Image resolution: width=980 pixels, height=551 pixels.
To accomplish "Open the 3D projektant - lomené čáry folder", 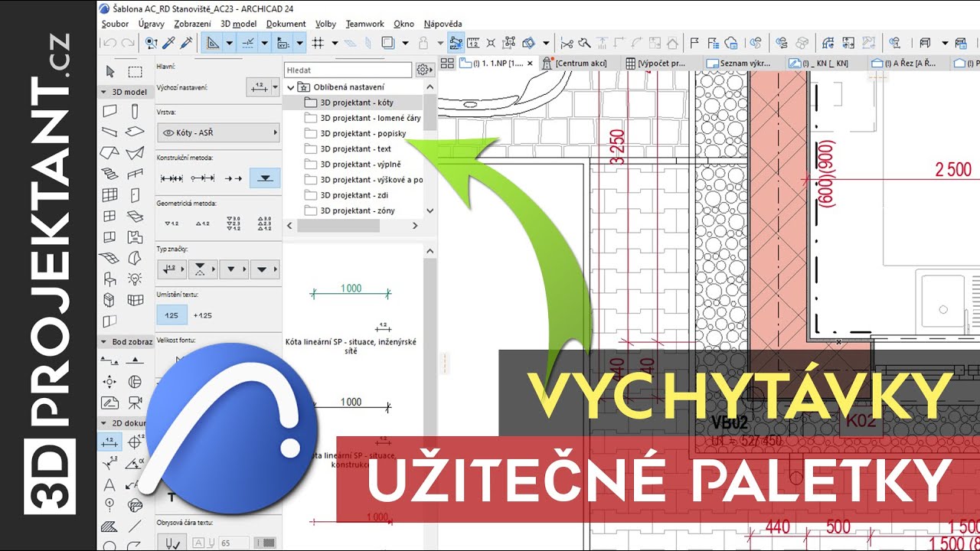I will (x=363, y=118).
